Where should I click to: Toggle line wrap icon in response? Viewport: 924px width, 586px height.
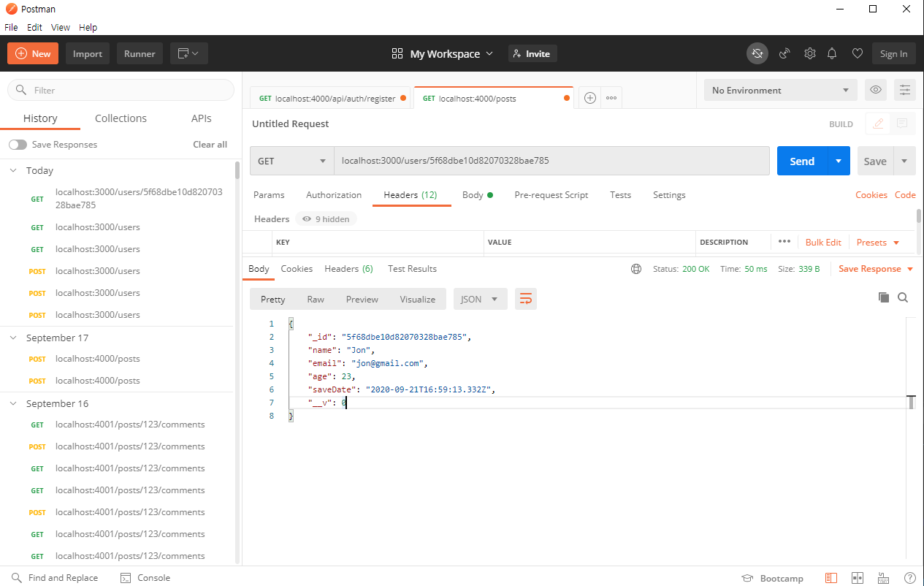click(x=526, y=299)
